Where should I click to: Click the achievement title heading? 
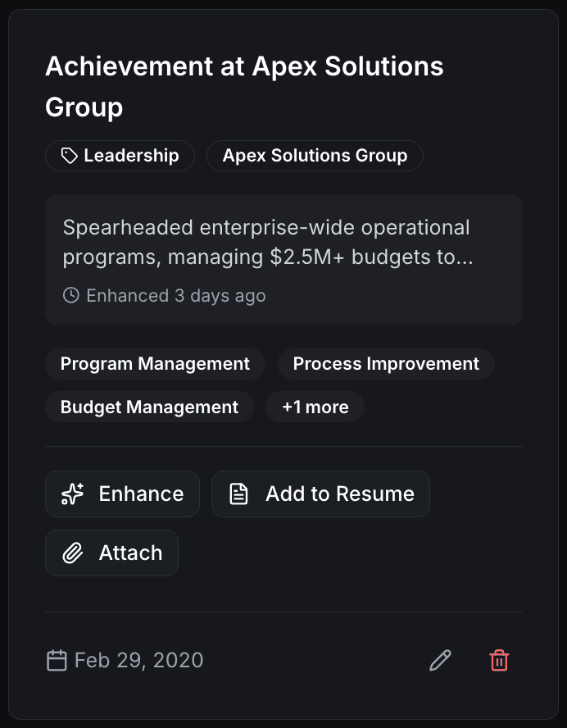(244, 86)
